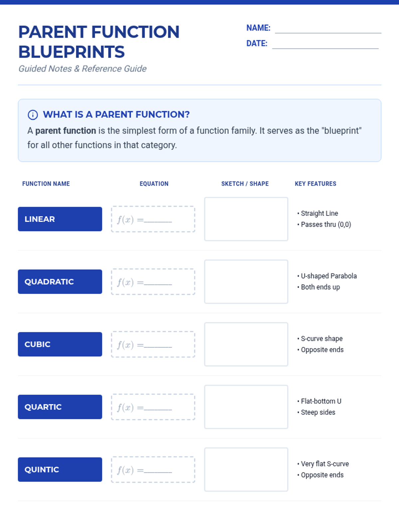This screenshot has height=532, width=399.
Task: Select the CUBIC function label
Action: (60, 344)
